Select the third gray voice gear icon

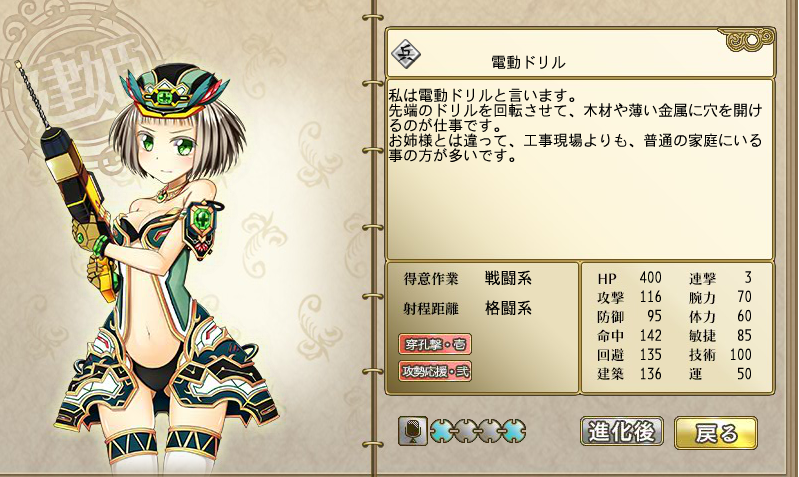[x=490, y=432]
